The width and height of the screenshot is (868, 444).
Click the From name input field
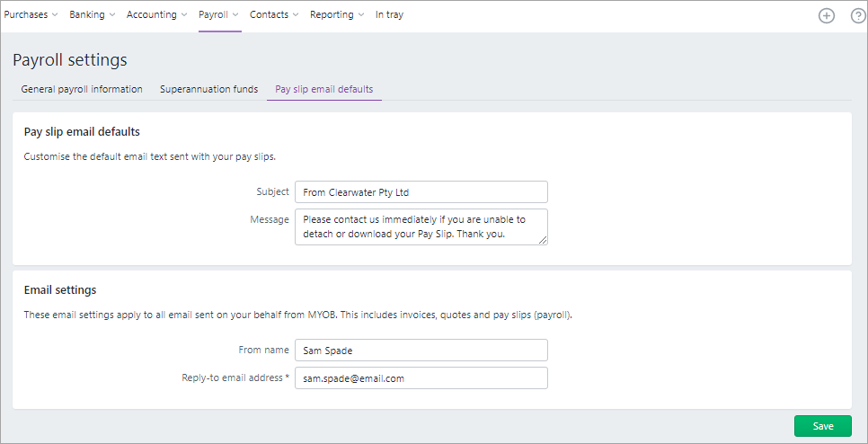point(421,351)
